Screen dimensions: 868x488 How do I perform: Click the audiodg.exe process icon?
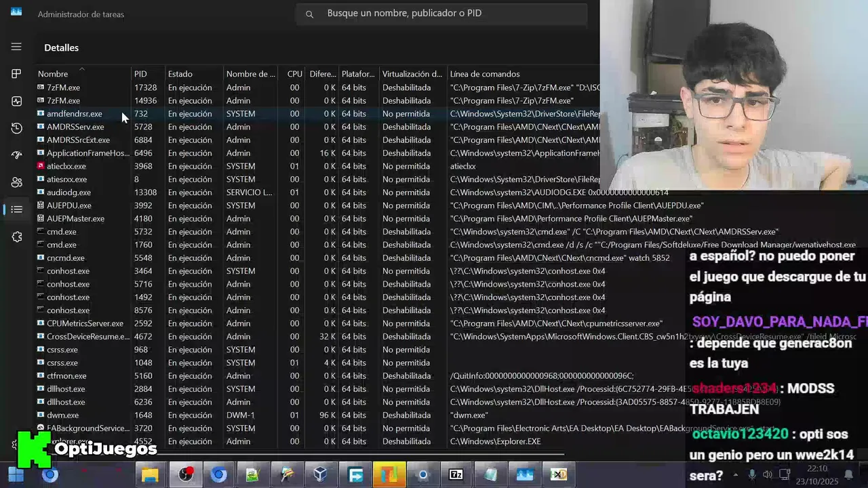click(41, 192)
